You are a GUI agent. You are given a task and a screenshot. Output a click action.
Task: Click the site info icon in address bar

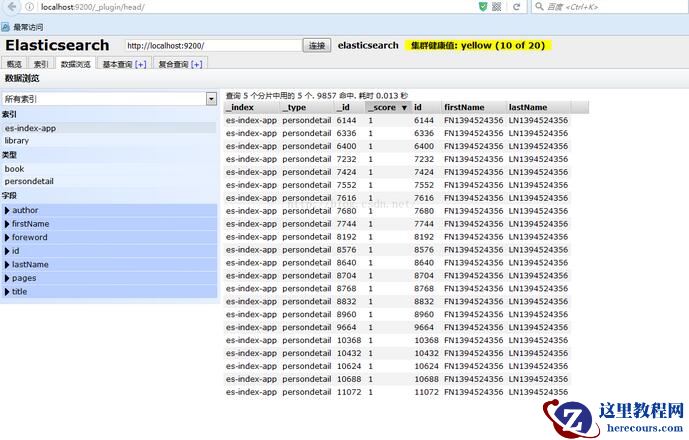pos(29,7)
